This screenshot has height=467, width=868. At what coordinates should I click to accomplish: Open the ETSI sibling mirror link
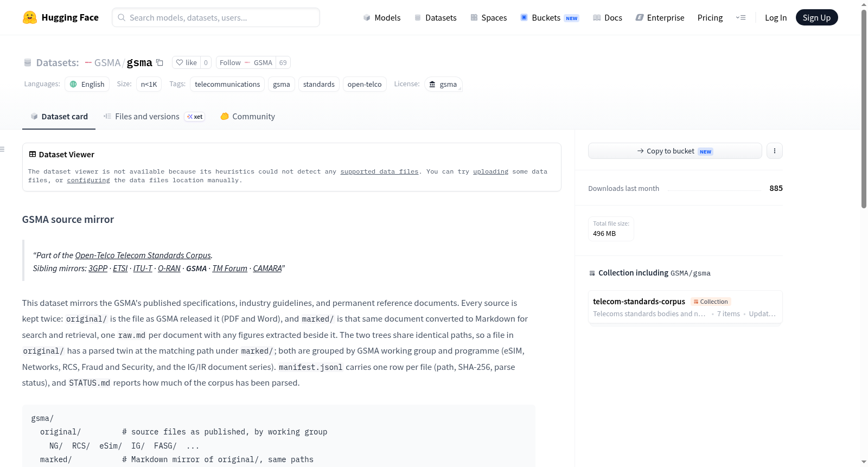[120, 268]
